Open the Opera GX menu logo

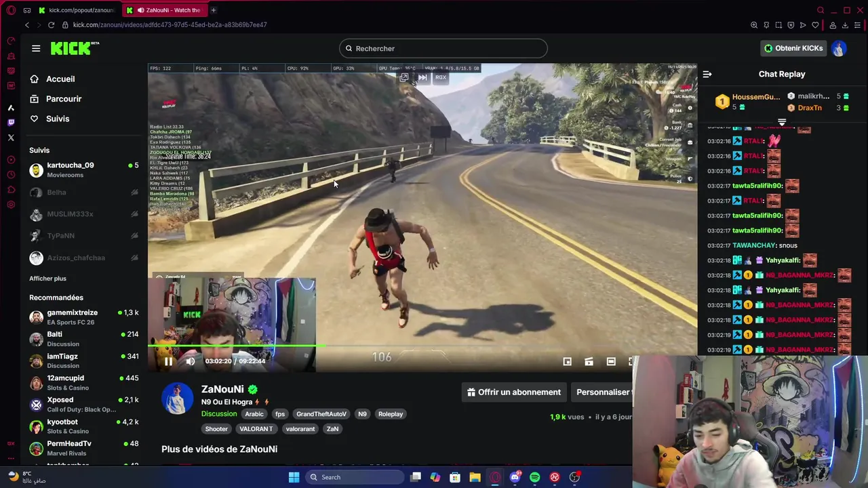pos(11,10)
